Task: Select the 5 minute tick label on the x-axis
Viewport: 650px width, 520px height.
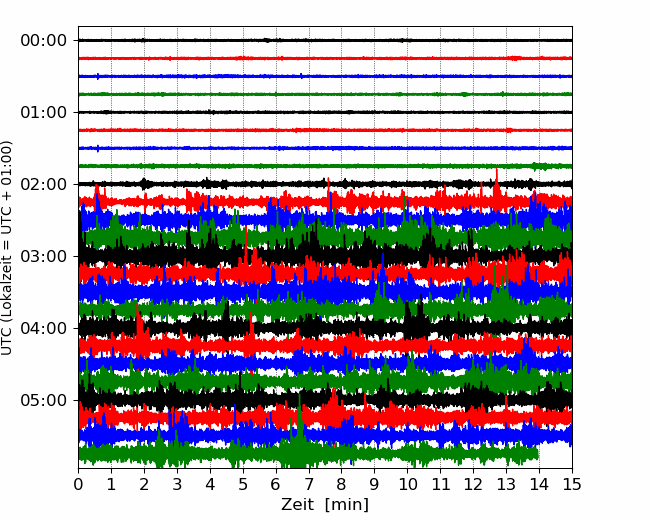Action: (243, 485)
